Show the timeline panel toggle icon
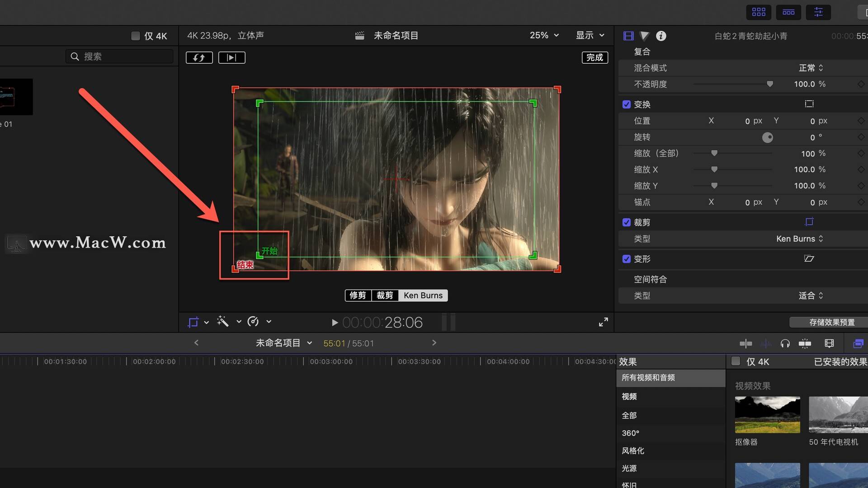868x488 pixels. click(x=788, y=12)
